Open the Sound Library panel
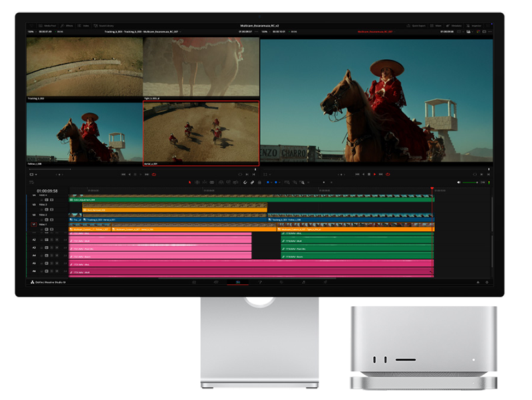This screenshot has width=532, height=400. [x=105, y=25]
